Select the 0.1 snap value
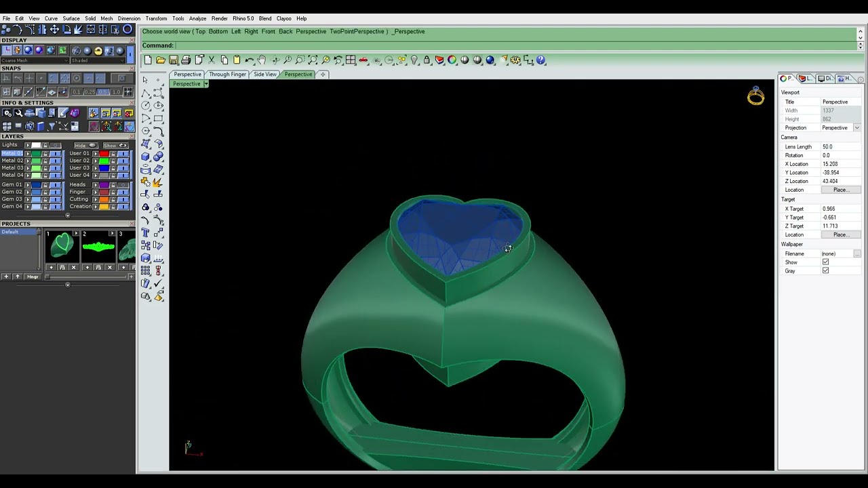The height and width of the screenshot is (488, 868). (x=76, y=91)
